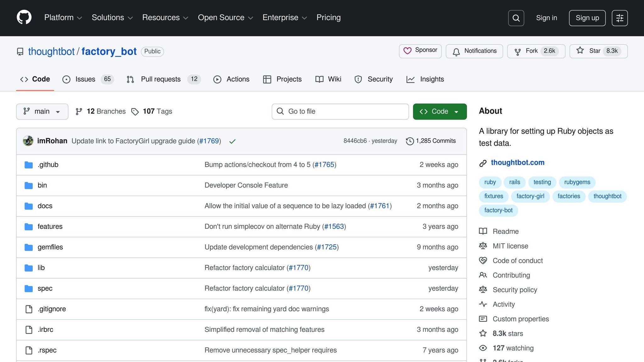Image resolution: width=644 pixels, height=362 pixels.
Task: Expand the main branch dropdown
Action: click(42, 112)
